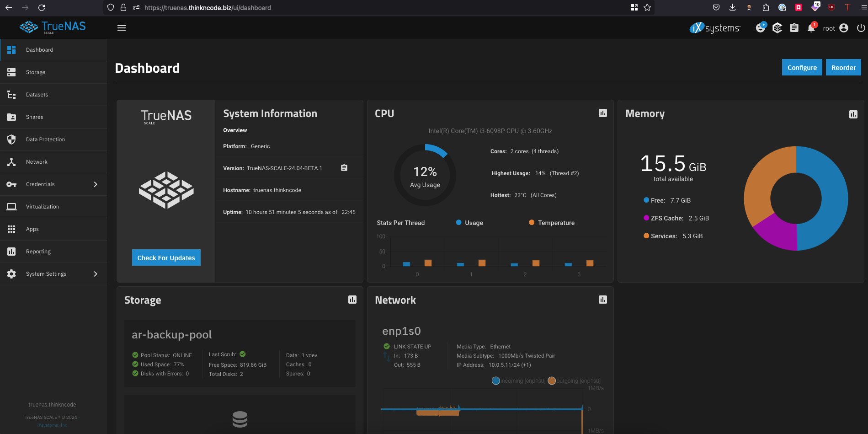The width and height of the screenshot is (868, 434).
Task: Click Free Space 819.86 GiB value
Action: point(253,365)
